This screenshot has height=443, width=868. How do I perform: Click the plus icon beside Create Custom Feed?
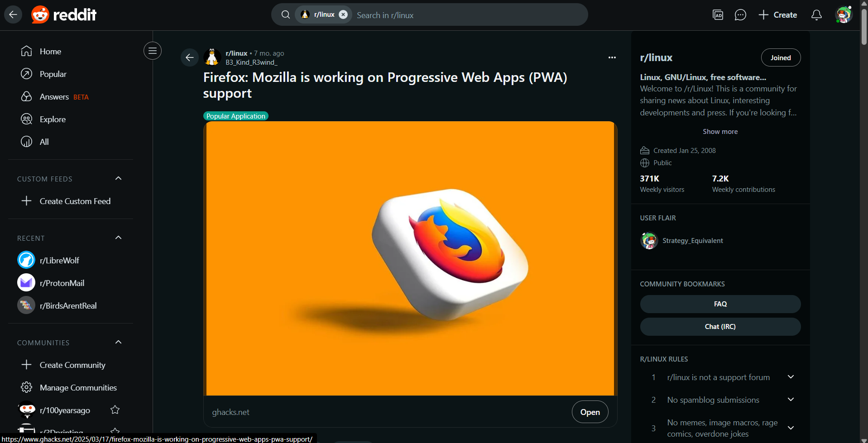point(27,201)
